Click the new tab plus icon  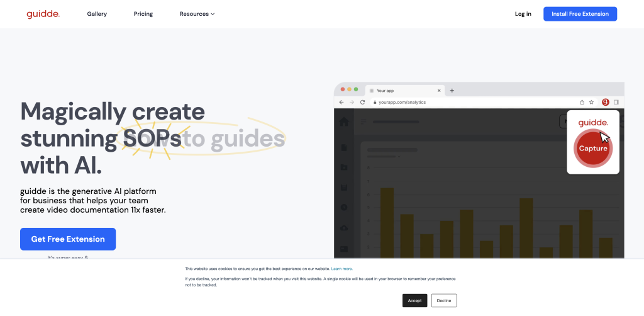[452, 91]
